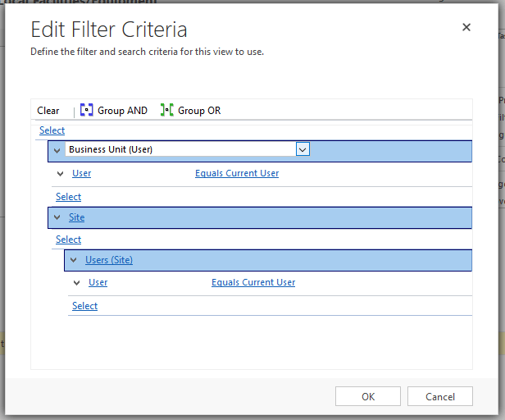Click the Site entity link
This screenshot has width=505, height=420.
76,217
